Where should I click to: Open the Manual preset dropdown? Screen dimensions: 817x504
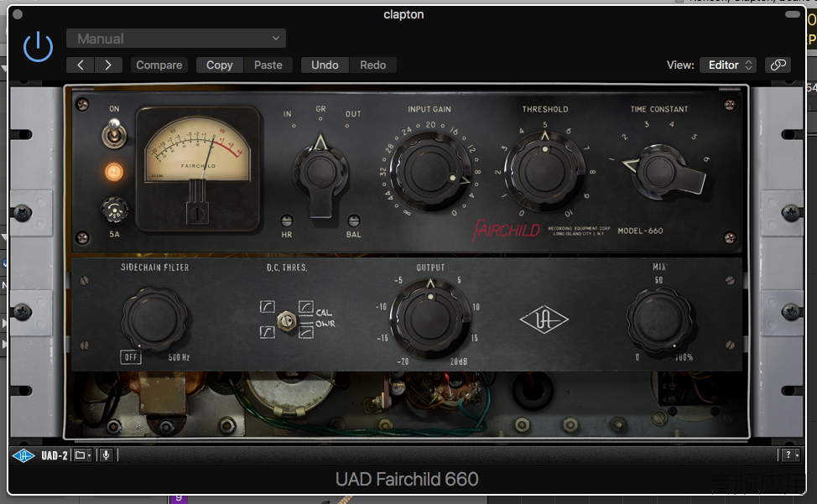coord(175,39)
